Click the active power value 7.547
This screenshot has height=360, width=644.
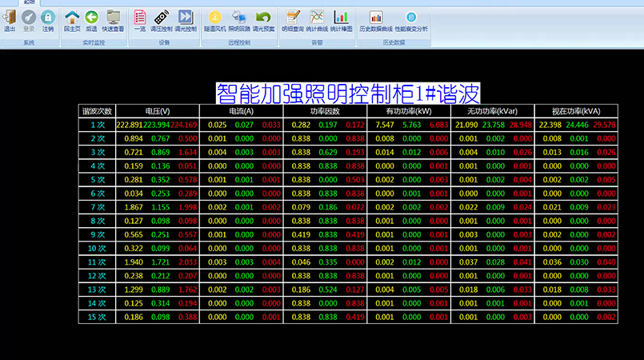[385, 125]
